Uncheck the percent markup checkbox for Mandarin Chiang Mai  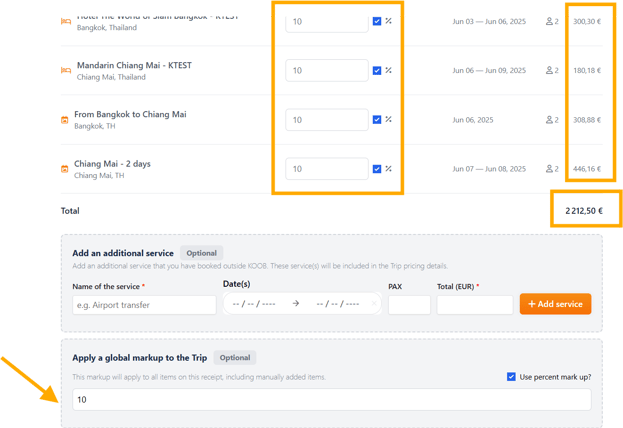pos(376,71)
